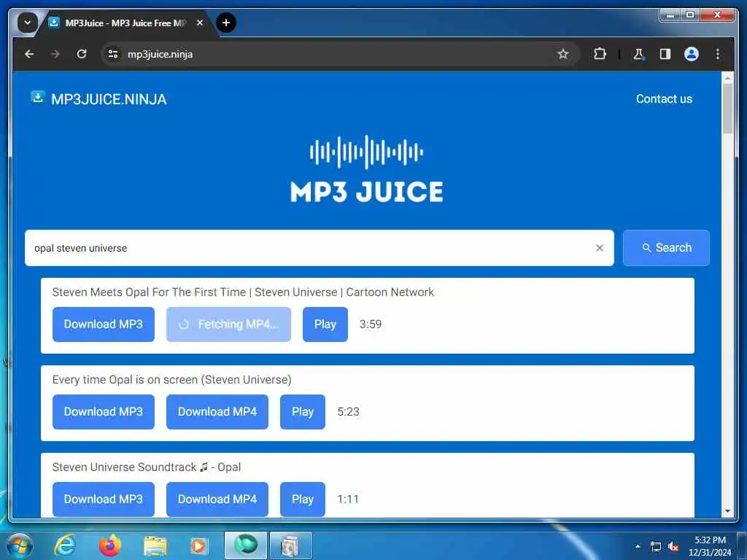The image size is (747, 560).
Task: Click the 3:59 duration text
Action: [371, 324]
